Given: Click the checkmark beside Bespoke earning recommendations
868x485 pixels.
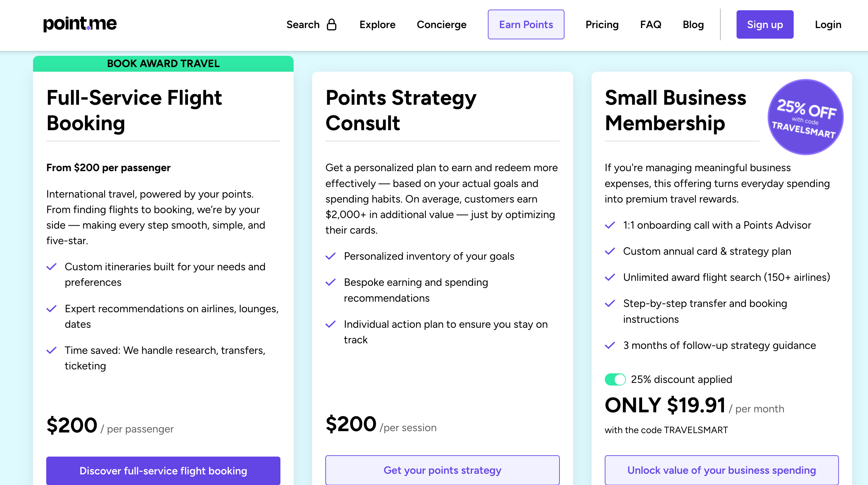Looking at the screenshot, I should click(x=331, y=282).
